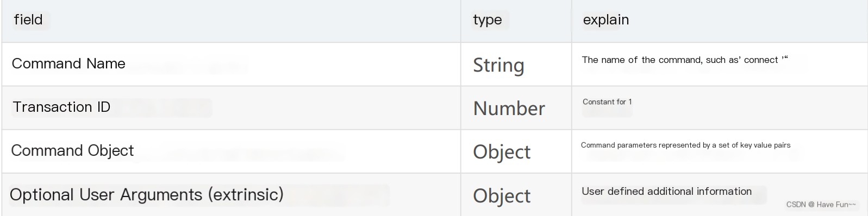Select 'Optional User Arguments (extrinsic)' cell
The image size is (868, 216).
tap(231, 195)
